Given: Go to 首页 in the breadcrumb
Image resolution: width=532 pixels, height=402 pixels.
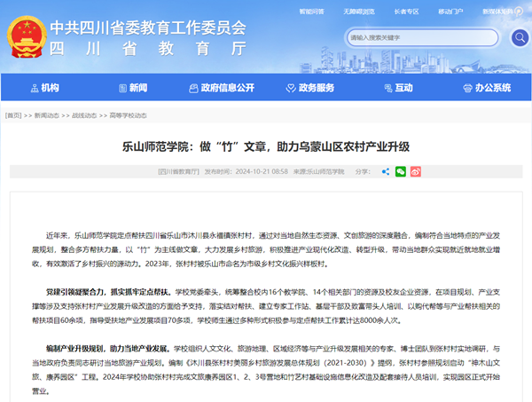Looking at the screenshot, I should (x=13, y=115).
